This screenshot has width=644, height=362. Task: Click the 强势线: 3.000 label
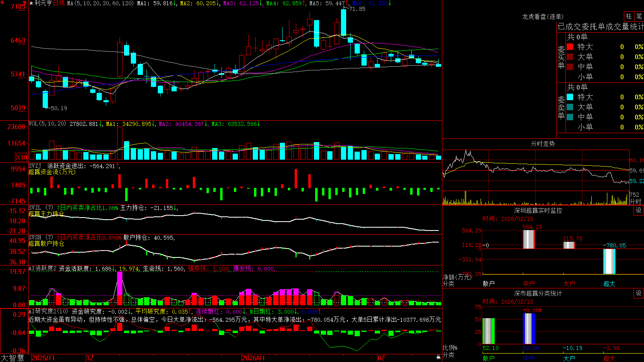pos(208,269)
